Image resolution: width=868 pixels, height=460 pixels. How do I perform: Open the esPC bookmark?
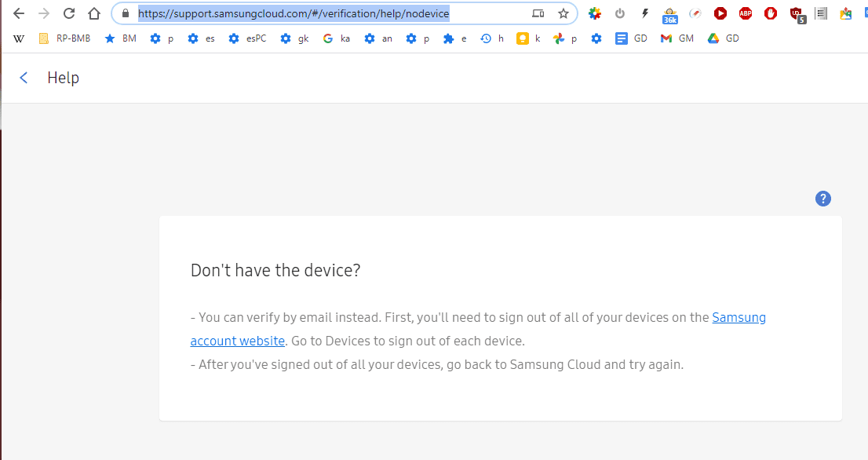pos(247,38)
